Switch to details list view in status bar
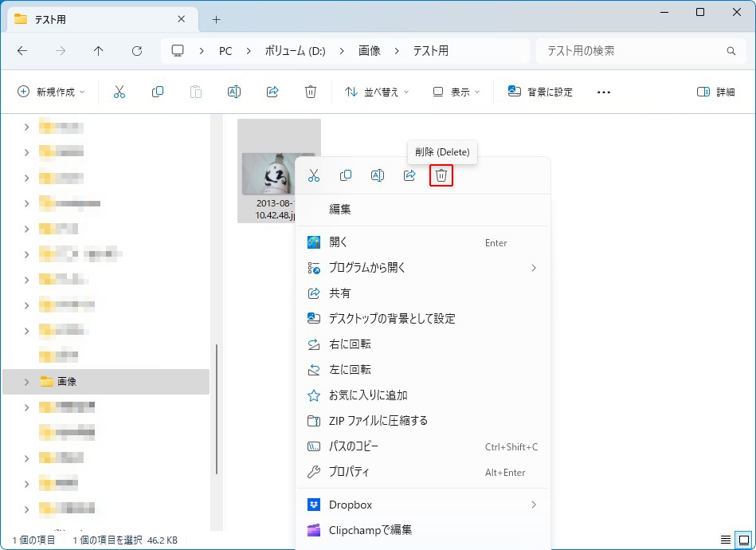Viewport: 756px width, 550px height. (x=725, y=540)
